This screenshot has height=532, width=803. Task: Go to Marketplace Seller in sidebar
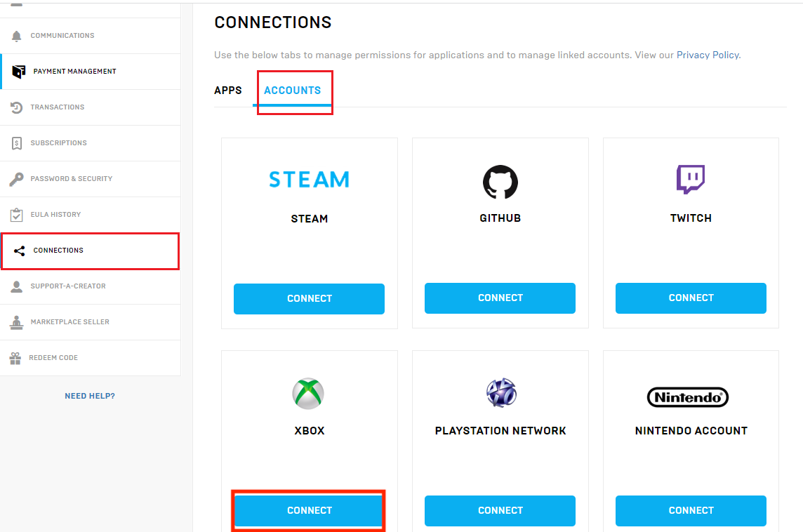pos(90,322)
